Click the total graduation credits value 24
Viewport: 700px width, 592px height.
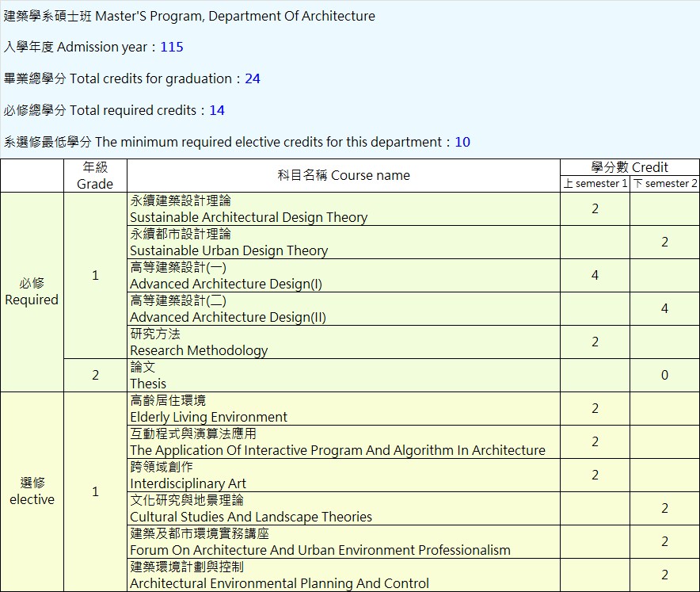tap(253, 78)
